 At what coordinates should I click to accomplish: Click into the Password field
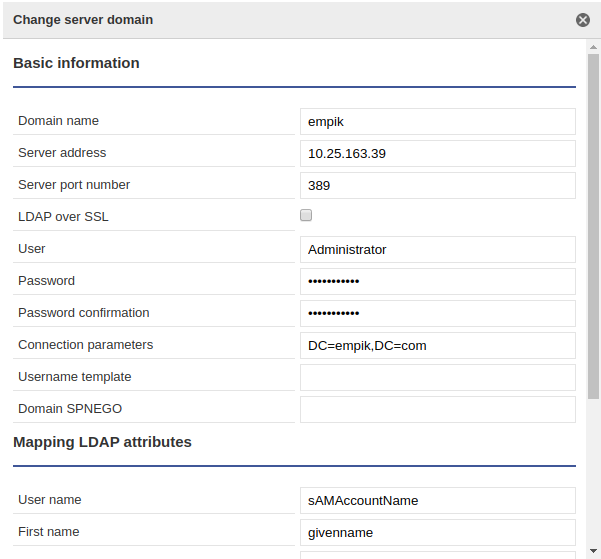point(438,281)
